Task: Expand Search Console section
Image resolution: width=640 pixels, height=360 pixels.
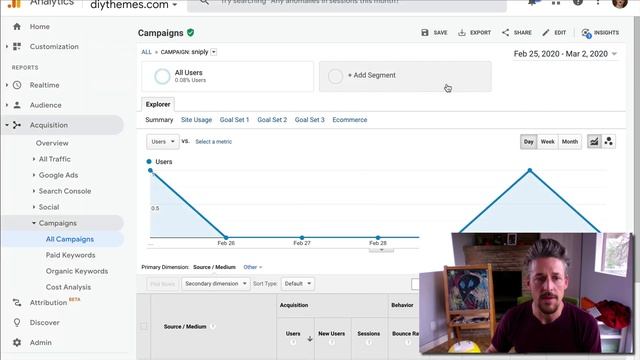Action: coord(34,191)
